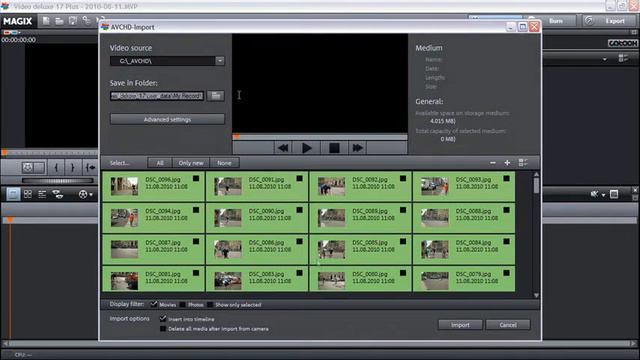This screenshot has width=640, height=360.
Task: Open the Video source dropdown
Action: point(220,61)
